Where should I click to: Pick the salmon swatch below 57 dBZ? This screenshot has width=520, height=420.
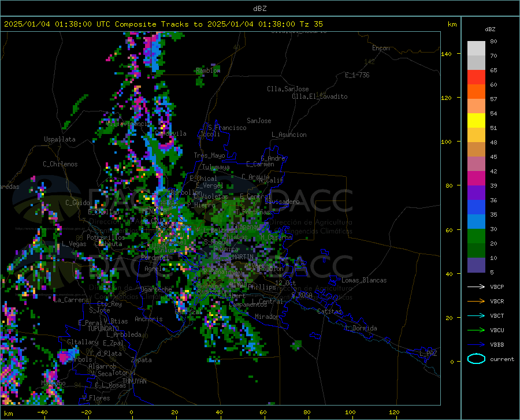tap(476, 106)
